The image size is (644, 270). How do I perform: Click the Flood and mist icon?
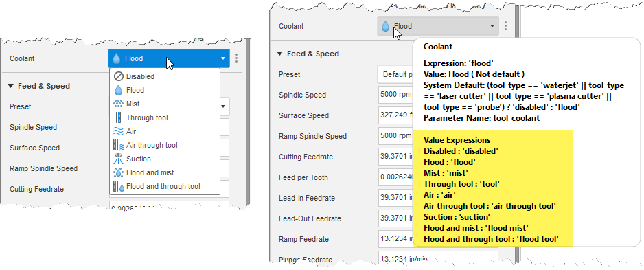(x=118, y=172)
